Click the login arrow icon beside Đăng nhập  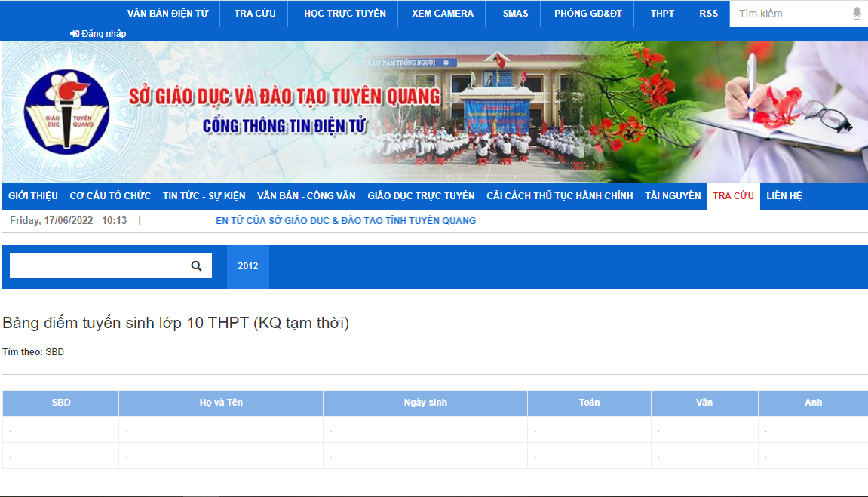(73, 33)
